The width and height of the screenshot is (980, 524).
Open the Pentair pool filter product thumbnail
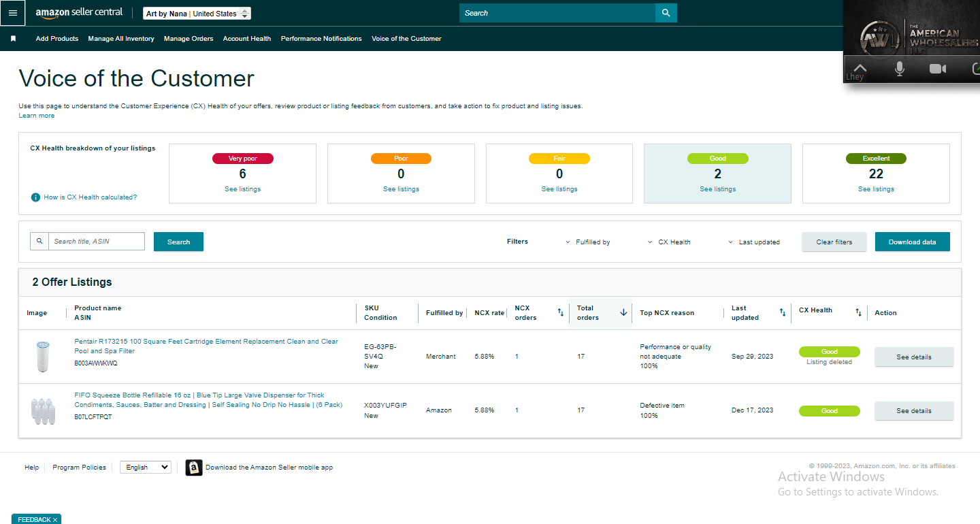pos(43,357)
